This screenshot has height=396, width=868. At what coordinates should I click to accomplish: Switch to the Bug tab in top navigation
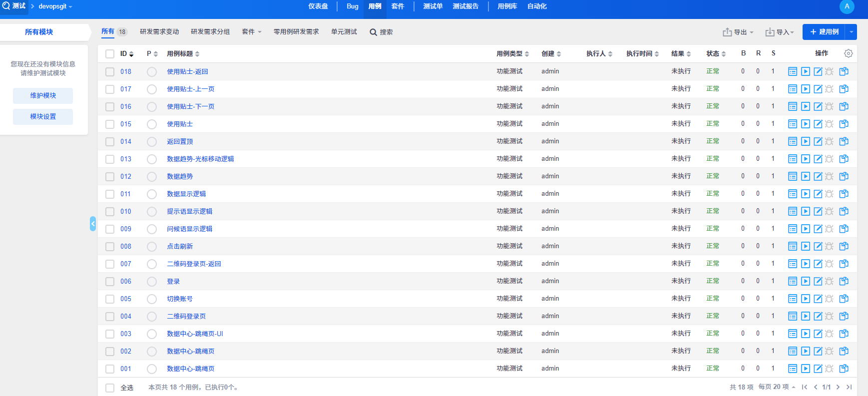click(352, 6)
